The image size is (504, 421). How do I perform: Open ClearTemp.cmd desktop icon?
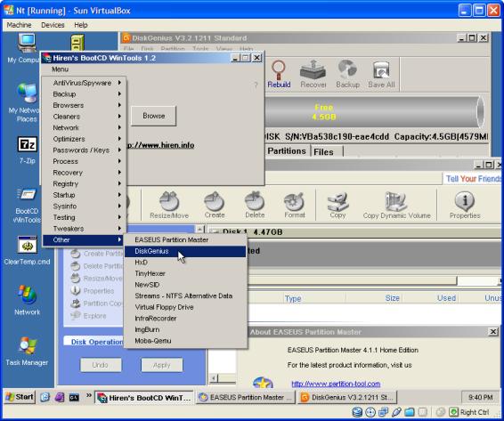[27, 250]
